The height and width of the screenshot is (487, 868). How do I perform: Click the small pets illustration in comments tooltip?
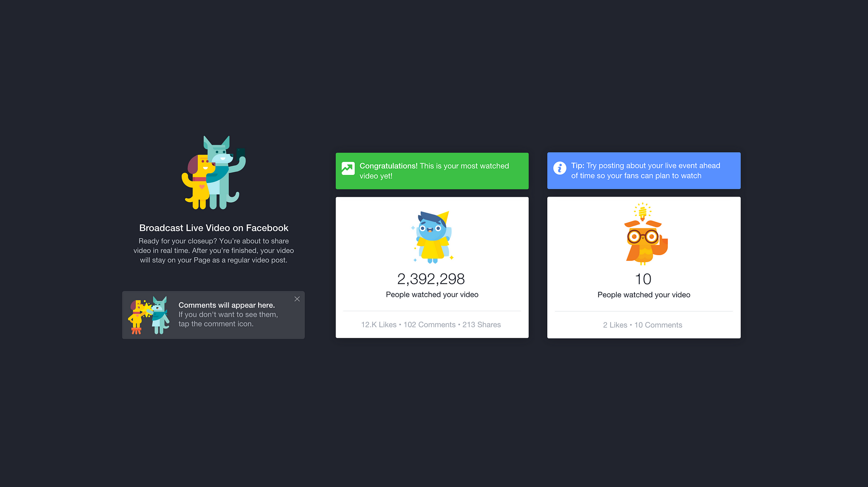coord(149,316)
